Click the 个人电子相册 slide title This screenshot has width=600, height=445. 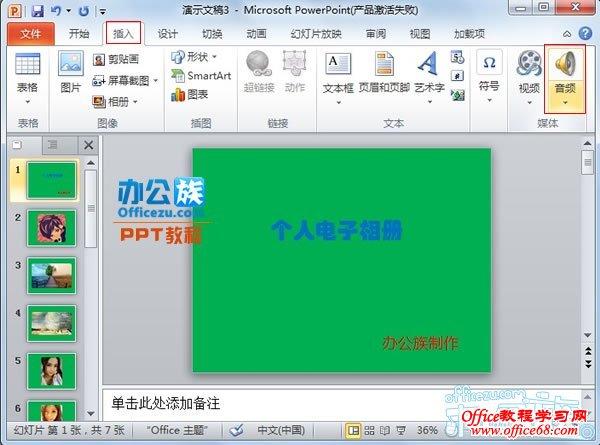[x=337, y=230]
